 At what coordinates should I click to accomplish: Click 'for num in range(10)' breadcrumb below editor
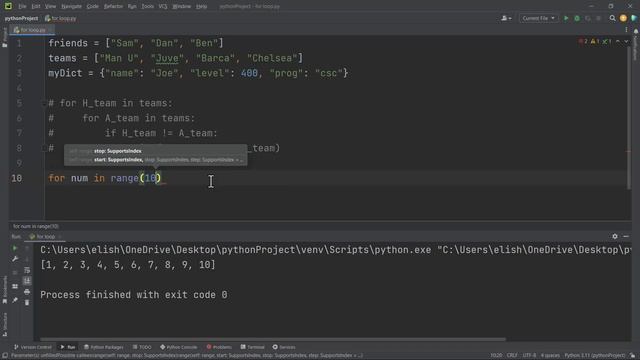(36, 226)
